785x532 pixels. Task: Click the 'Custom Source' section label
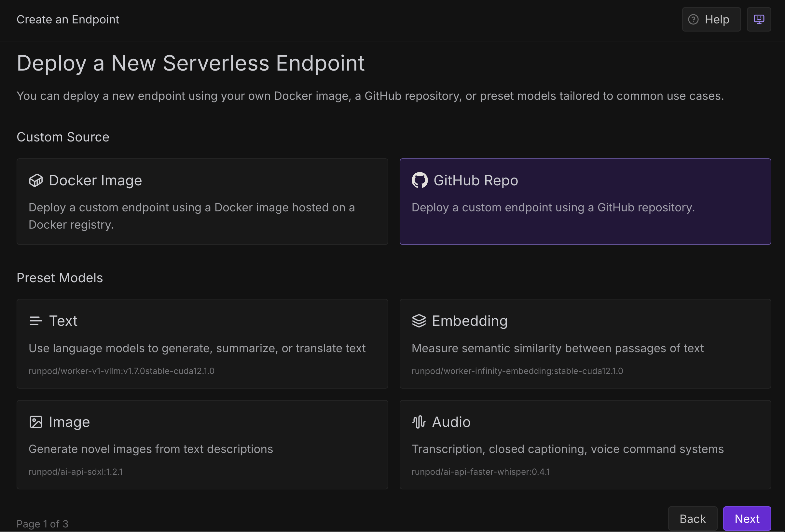coord(63,137)
